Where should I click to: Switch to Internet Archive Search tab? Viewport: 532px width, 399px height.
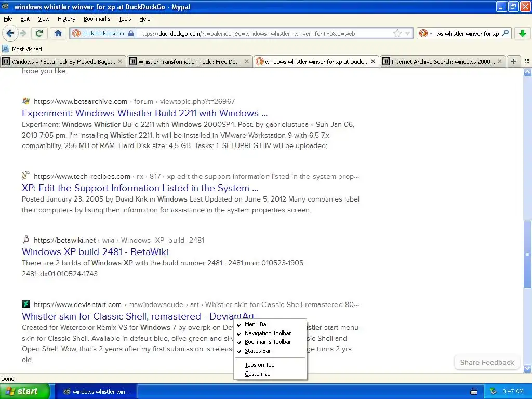(x=443, y=61)
